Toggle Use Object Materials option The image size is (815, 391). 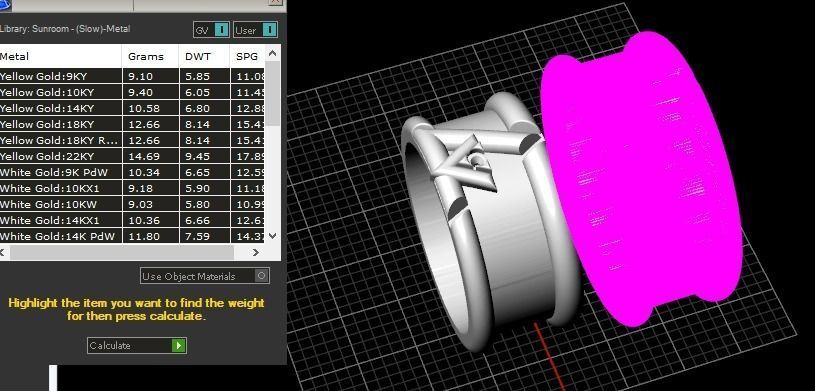(205, 276)
